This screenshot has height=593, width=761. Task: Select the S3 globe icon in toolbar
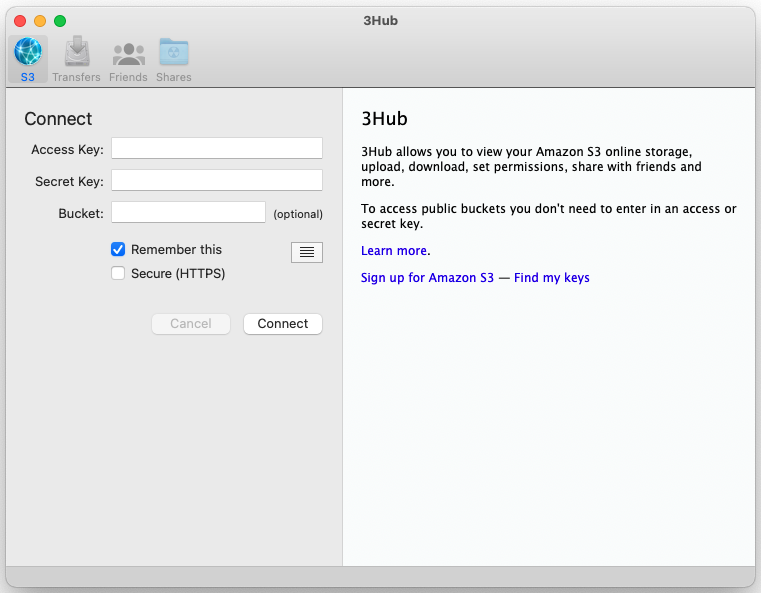click(27, 52)
